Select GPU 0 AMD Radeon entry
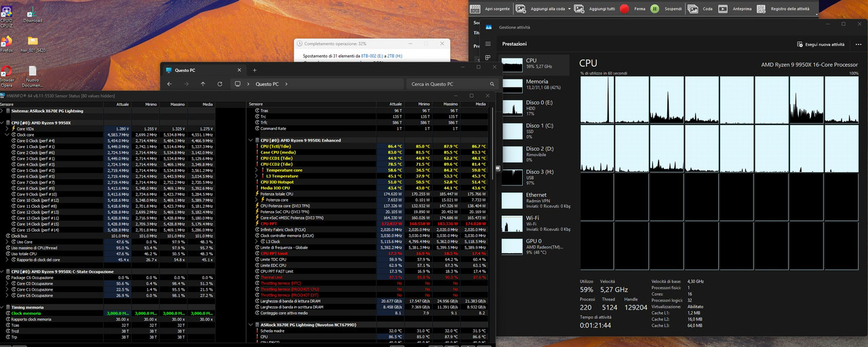This screenshot has height=347, width=868. pyautogui.click(x=534, y=246)
